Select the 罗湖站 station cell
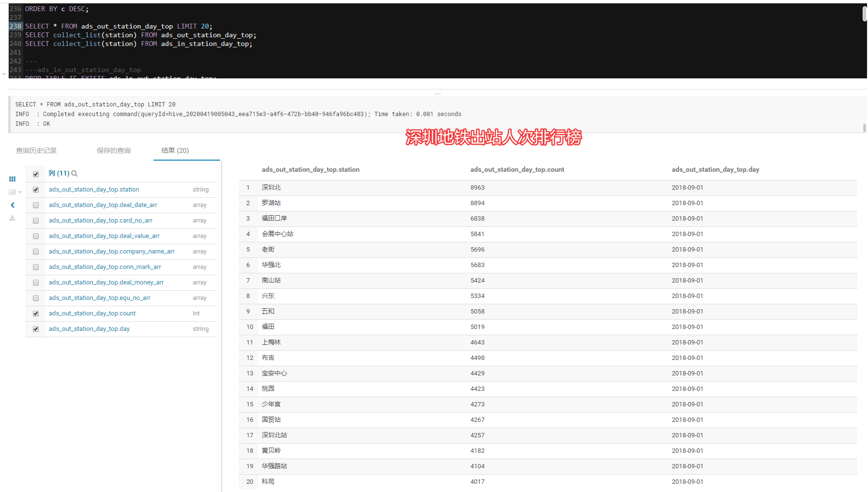The image size is (868, 492). (x=271, y=203)
